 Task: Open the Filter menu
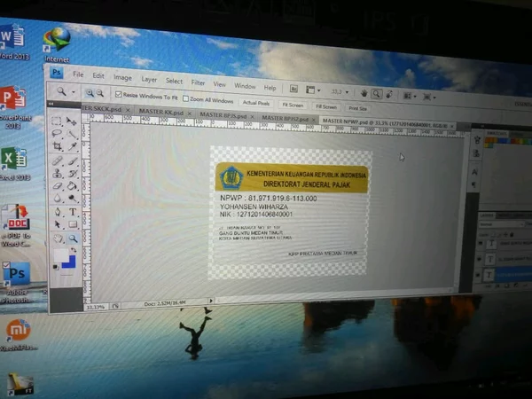(x=198, y=82)
